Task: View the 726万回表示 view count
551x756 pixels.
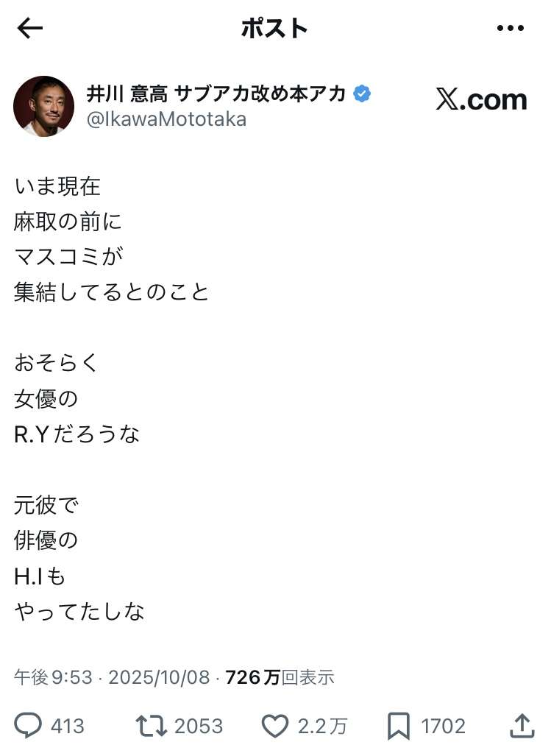Action: (x=280, y=676)
